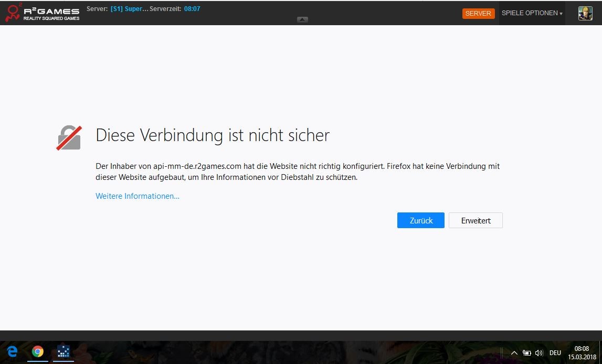Click the [S1] Super server name link
The image size is (602, 364).
click(129, 9)
